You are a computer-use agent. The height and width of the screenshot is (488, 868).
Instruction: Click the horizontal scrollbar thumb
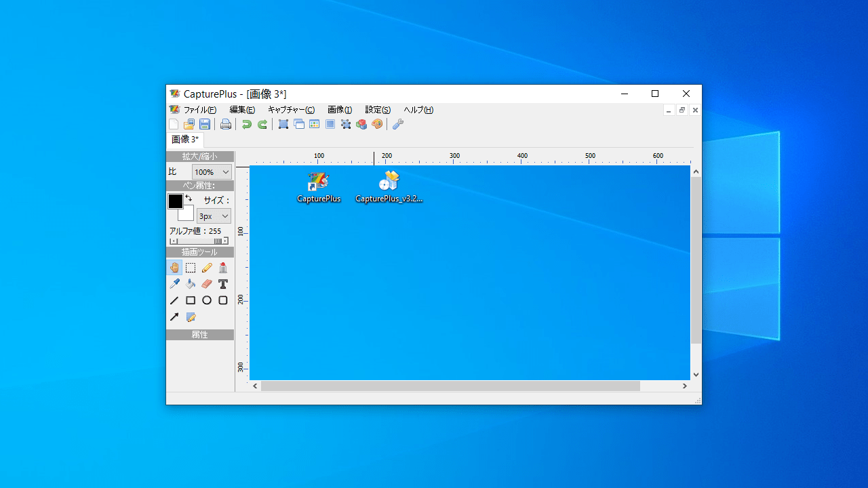(x=450, y=386)
